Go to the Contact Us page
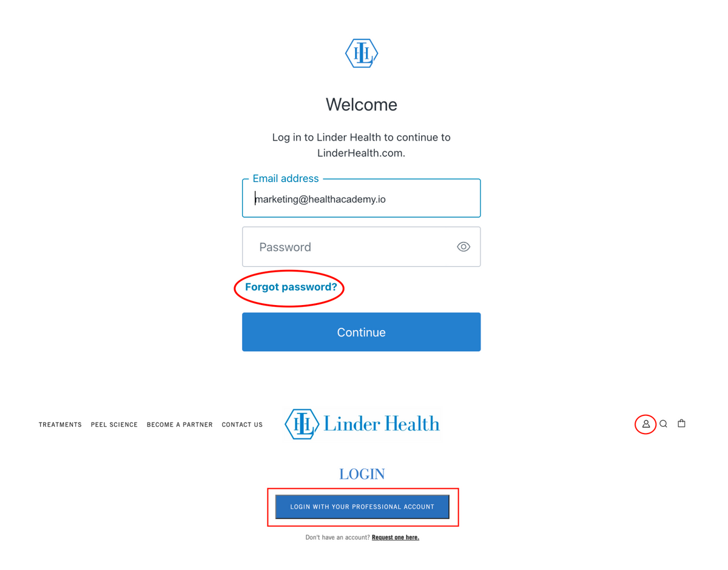The height and width of the screenshot is (570, 728). coord(242,424)
